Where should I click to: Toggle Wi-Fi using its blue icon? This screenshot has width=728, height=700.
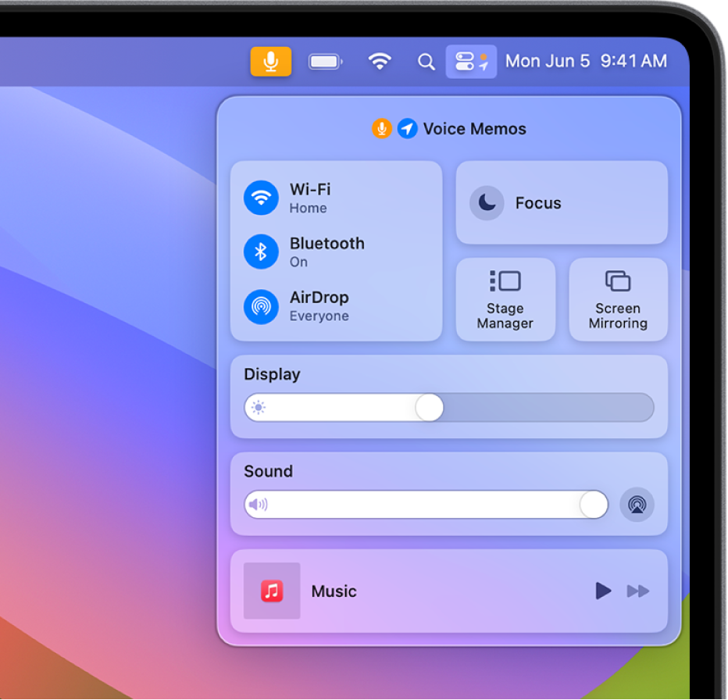point(261,198)
